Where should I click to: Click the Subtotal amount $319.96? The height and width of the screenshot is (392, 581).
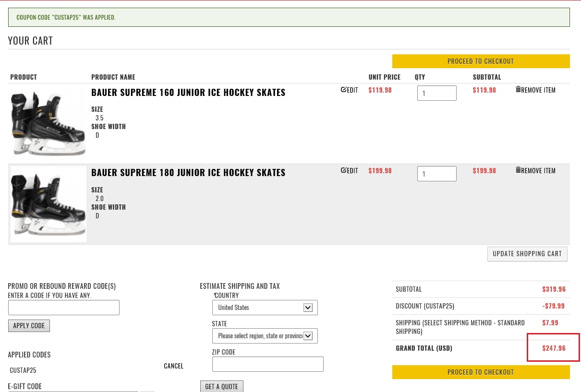point(554,289)
